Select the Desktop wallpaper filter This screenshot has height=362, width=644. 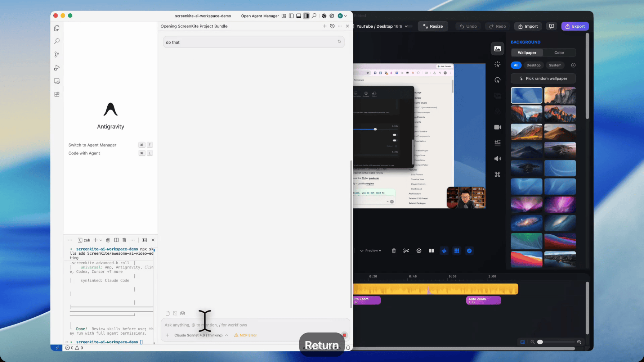(533, 65)
